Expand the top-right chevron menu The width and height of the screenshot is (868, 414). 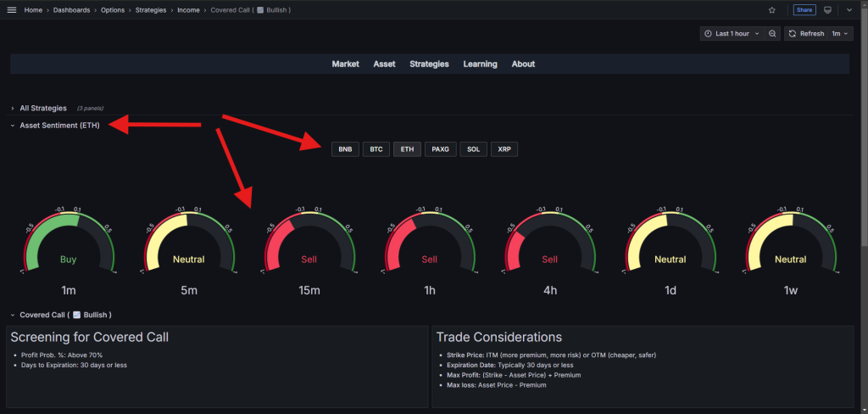tap(849, 10)
